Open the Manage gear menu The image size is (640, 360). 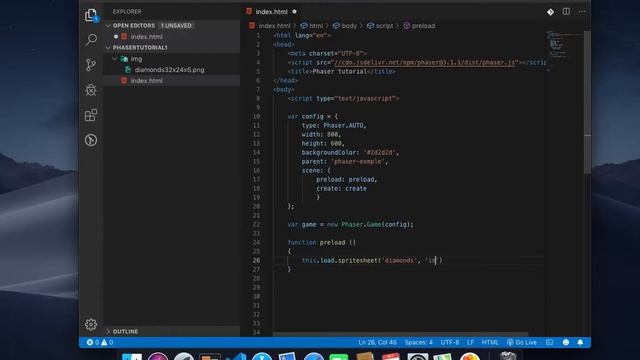(x=91, y=324)
